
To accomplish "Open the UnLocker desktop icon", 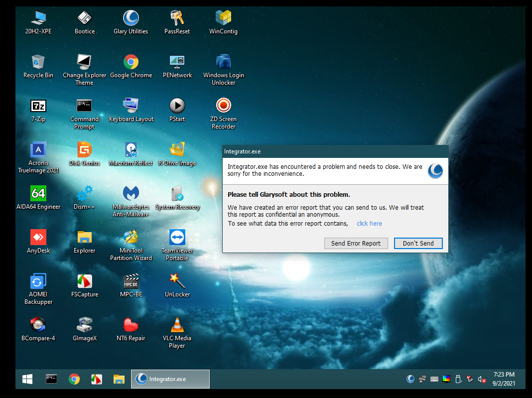I will coord(177,285).
